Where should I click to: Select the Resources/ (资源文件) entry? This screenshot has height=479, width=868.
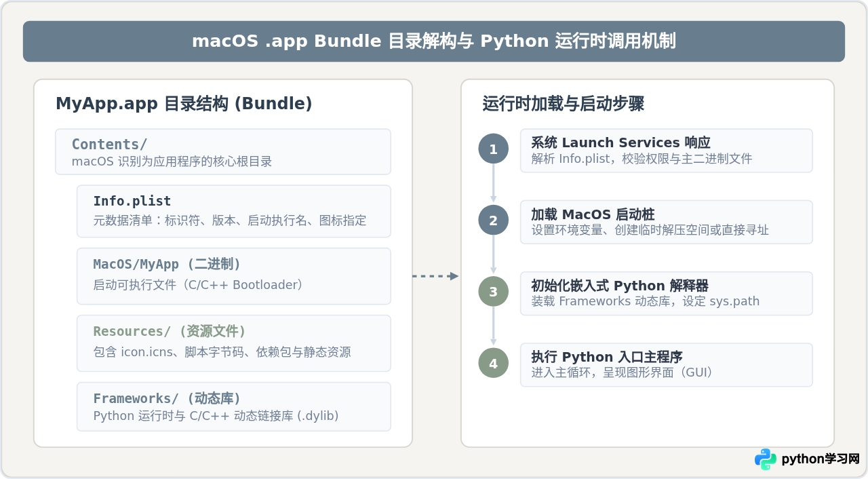point(234,343)
